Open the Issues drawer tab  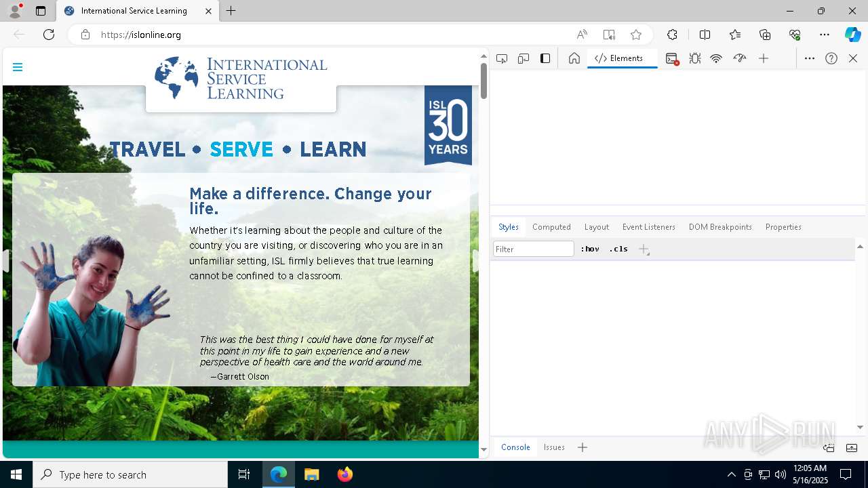[x=554, y=447]
